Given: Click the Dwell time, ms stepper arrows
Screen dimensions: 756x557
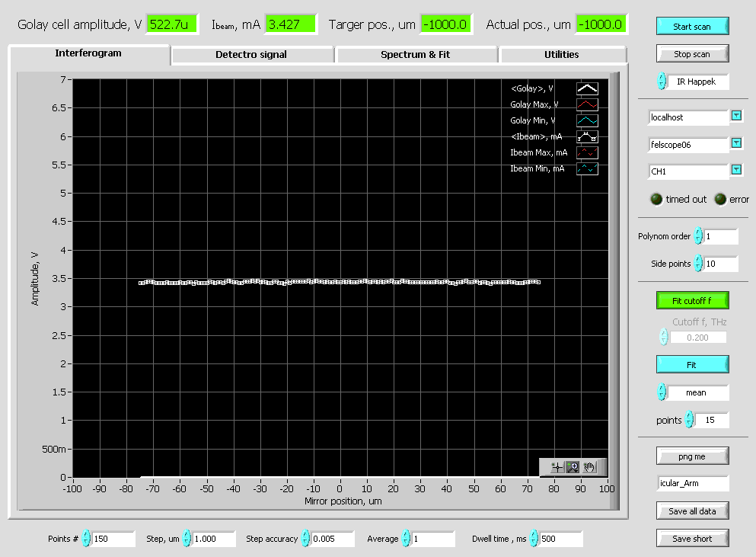Looking at the screenshot, I should pos(534,538).
